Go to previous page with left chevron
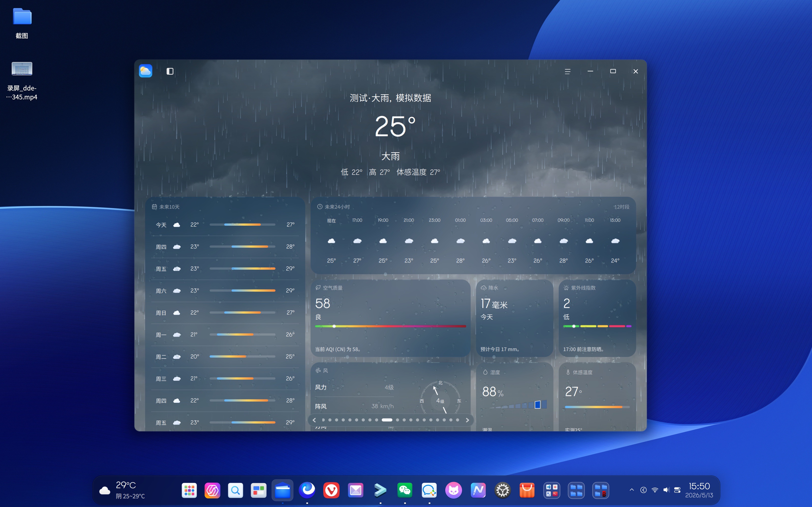812x507 pixels. coord(314,420)
